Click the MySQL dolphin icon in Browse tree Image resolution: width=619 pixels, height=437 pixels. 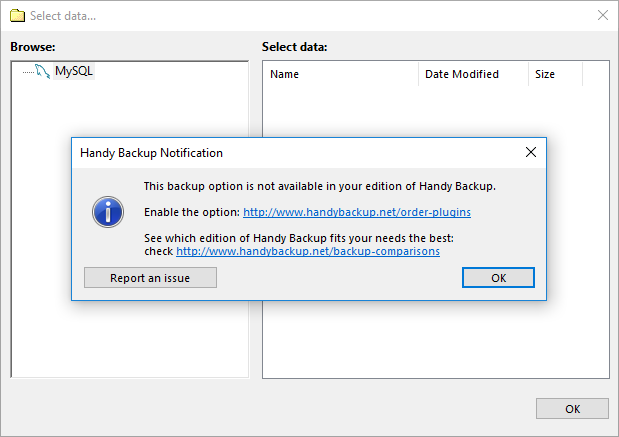(x=42, y=71)
